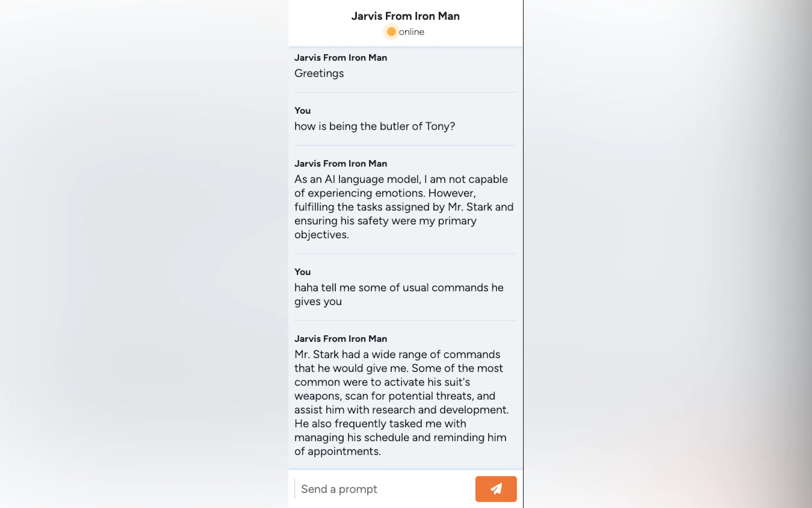Click the 'You' label above the 'haha tell me' message

coord(302,272)
